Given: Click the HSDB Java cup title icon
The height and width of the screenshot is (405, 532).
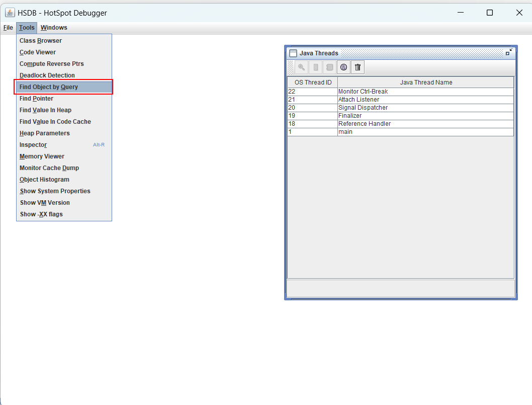Looking at the screenshot, I should click(x=10, y=13).
